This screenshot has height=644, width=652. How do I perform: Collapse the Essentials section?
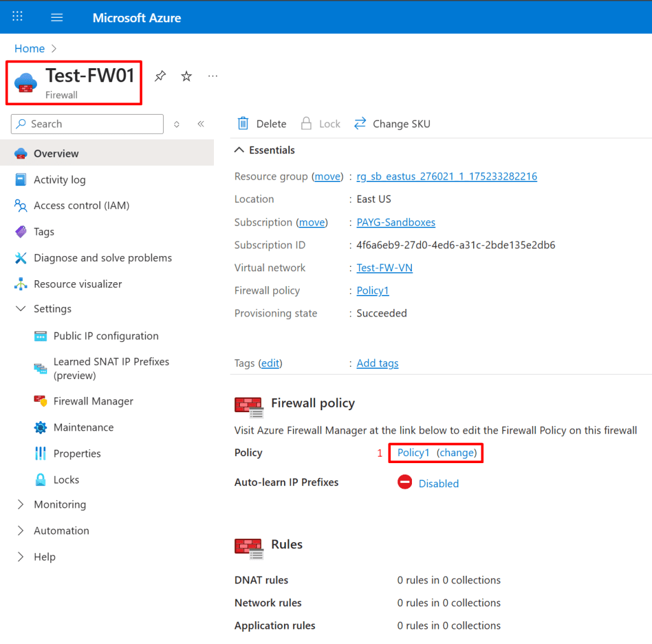[x=239, y=150]
